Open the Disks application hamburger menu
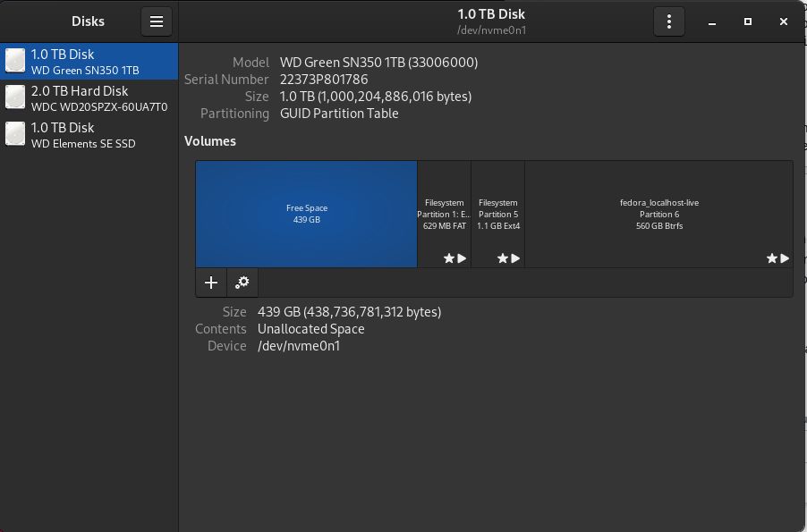 coord(157,21)
